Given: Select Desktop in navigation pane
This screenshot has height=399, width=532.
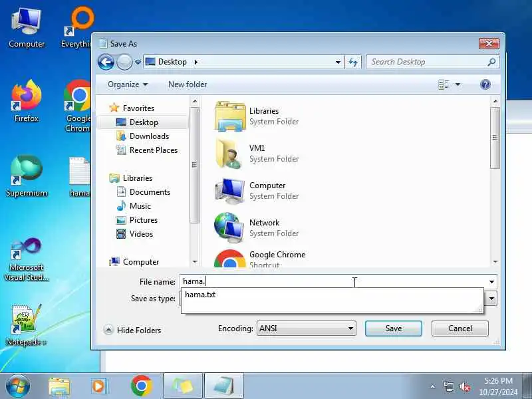Looking at the screenshot, I should pos(144,122).
